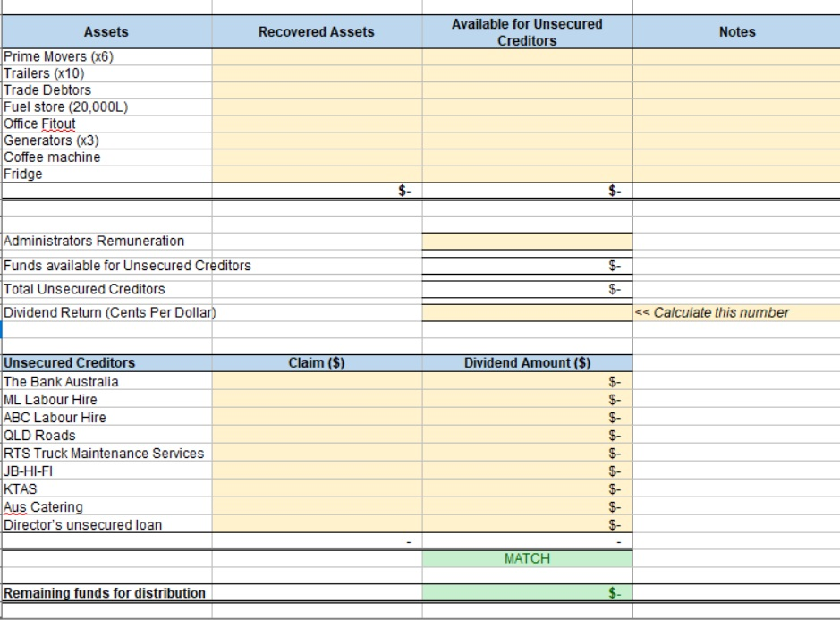Select the Dividend Amount ($) header cell

[527, 362]
